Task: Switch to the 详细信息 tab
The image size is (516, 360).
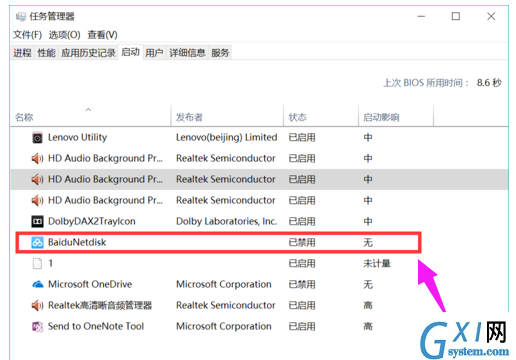Action: pos(187,53)
